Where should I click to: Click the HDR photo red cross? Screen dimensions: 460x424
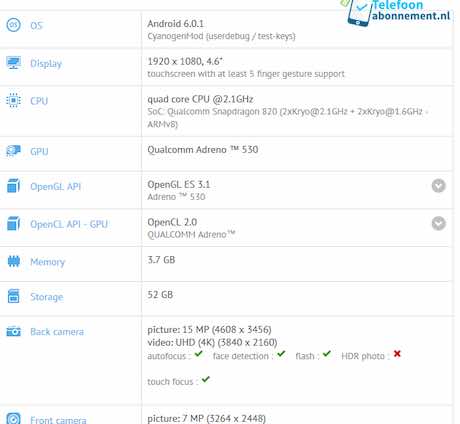click(397, 354)
